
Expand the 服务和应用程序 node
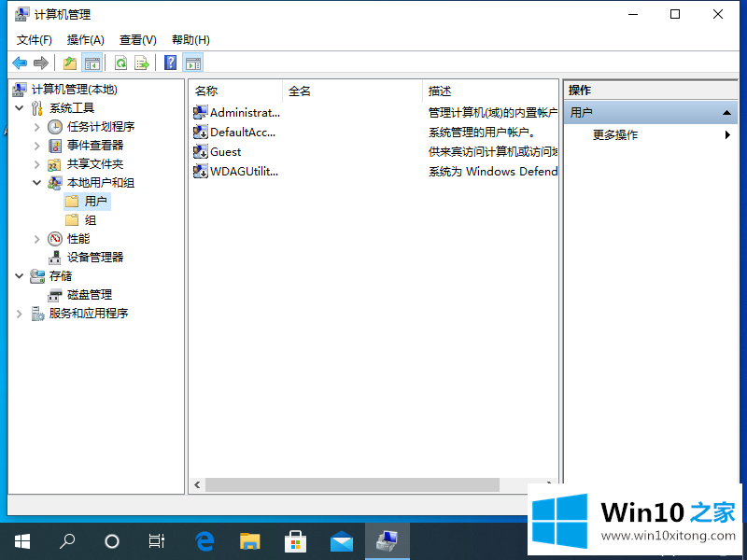pyautogui.click(x=20, y=313)
